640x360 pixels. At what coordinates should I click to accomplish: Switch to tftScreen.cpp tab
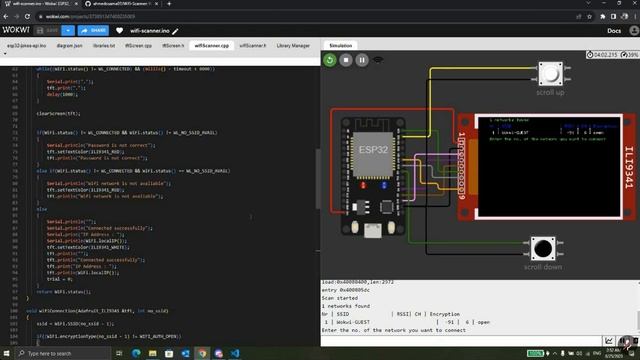pyautogui.click(x=138, y=46)
